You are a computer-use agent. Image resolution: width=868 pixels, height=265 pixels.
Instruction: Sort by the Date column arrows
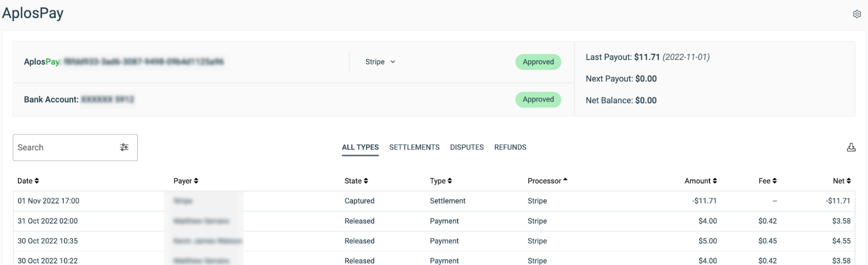(37, 181)
